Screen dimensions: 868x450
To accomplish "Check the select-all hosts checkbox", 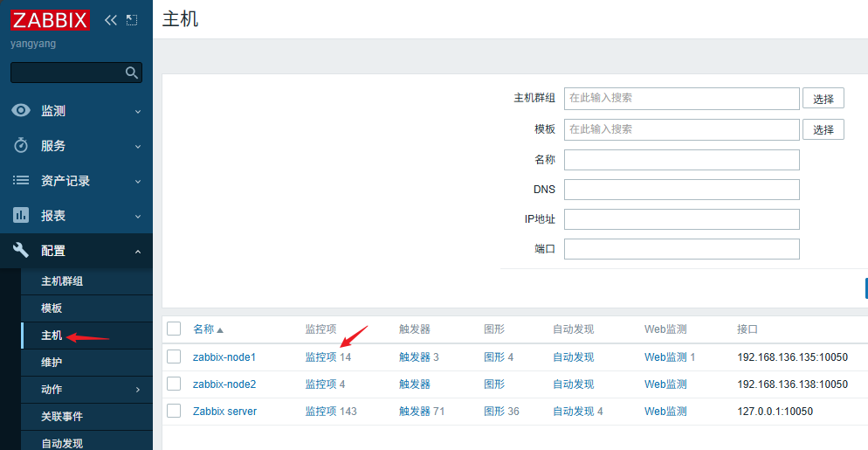I will (x=174, y=329).
